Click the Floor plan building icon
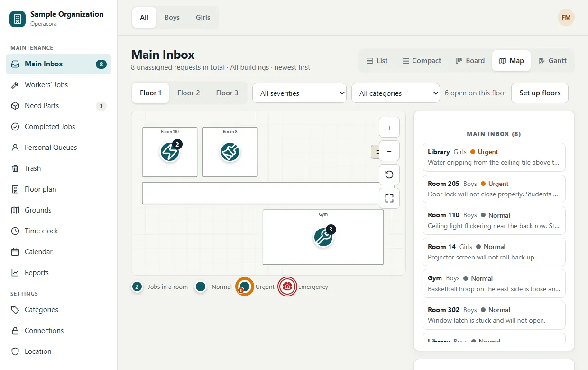 tap(15, 189)
